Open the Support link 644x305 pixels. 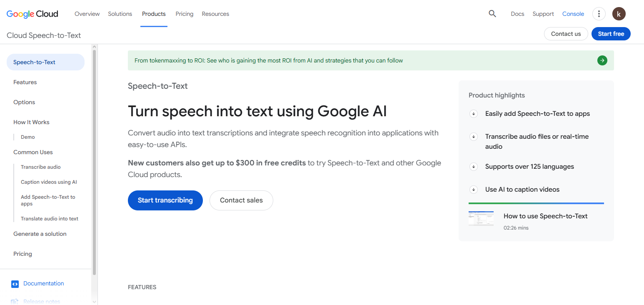(x=543, y=14)
